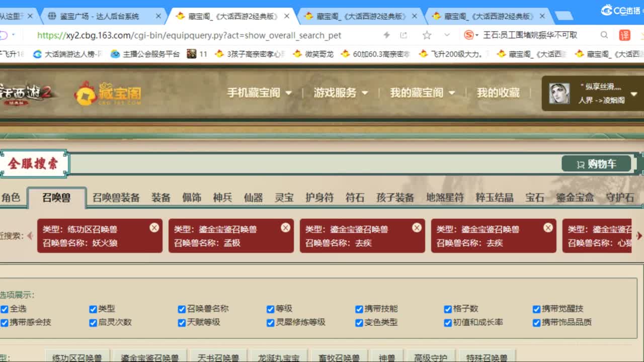Open bookmark labeled 11

tap(197, 54)
